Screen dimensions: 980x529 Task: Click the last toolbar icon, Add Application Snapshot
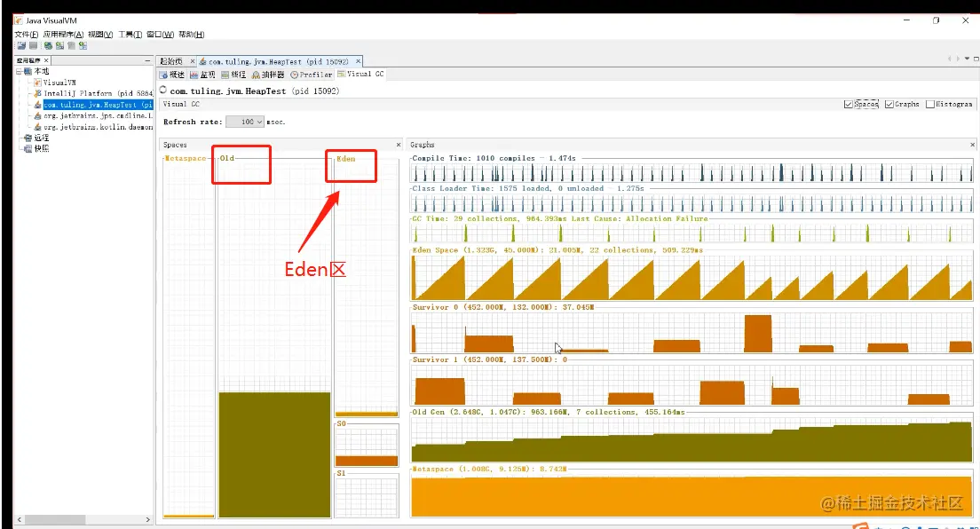click(83, 45)
